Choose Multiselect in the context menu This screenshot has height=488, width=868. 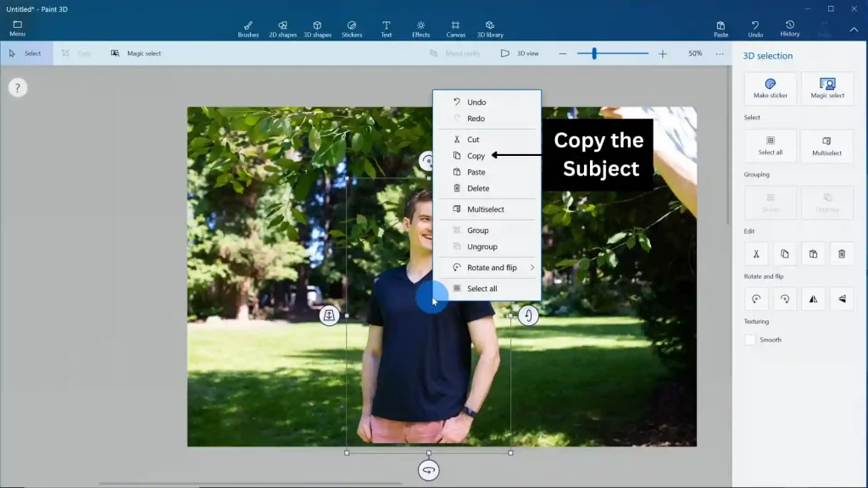[485, 208]
